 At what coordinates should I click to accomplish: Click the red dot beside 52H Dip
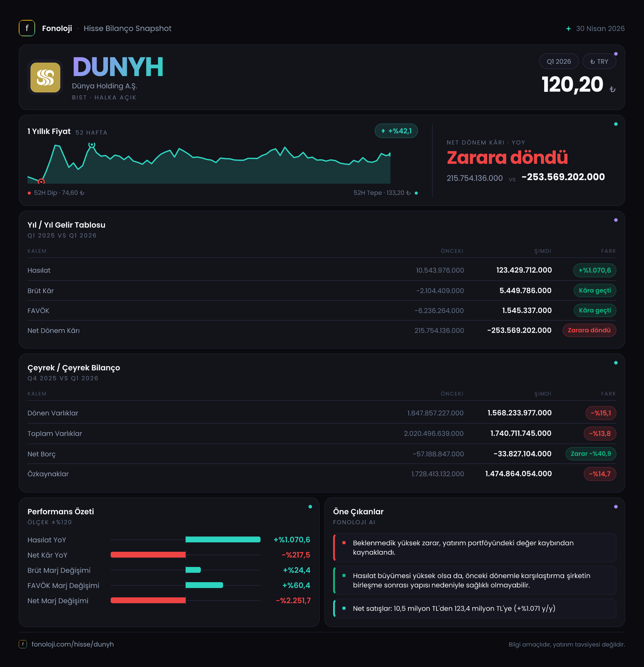[x=29, y=193]
